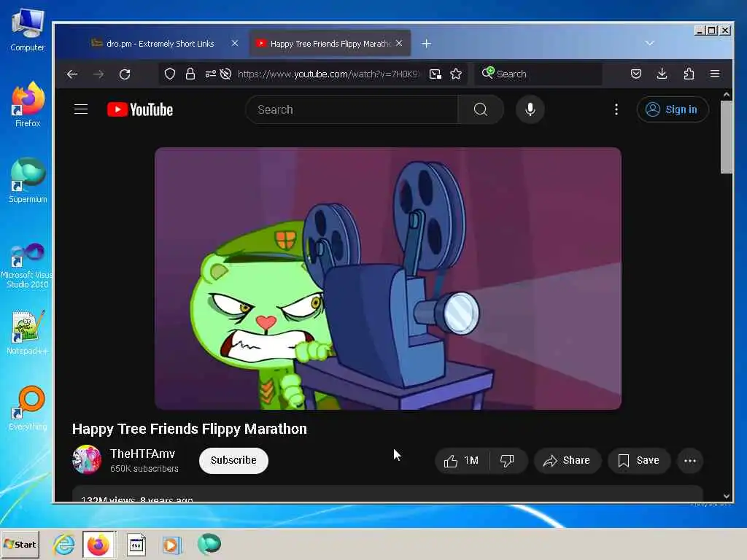Open Windows Media Player from taskbar
Image resolution: width=747 pixels, height=560 pixels.
click(172, 544)
